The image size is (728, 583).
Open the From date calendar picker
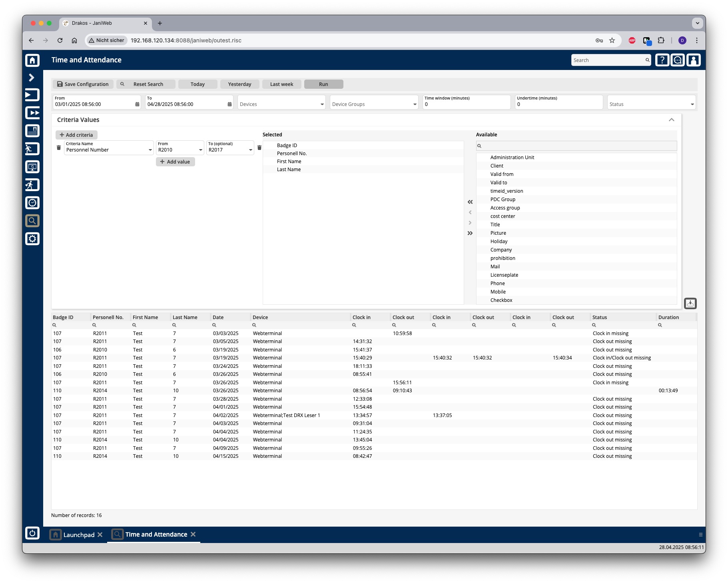137,104
